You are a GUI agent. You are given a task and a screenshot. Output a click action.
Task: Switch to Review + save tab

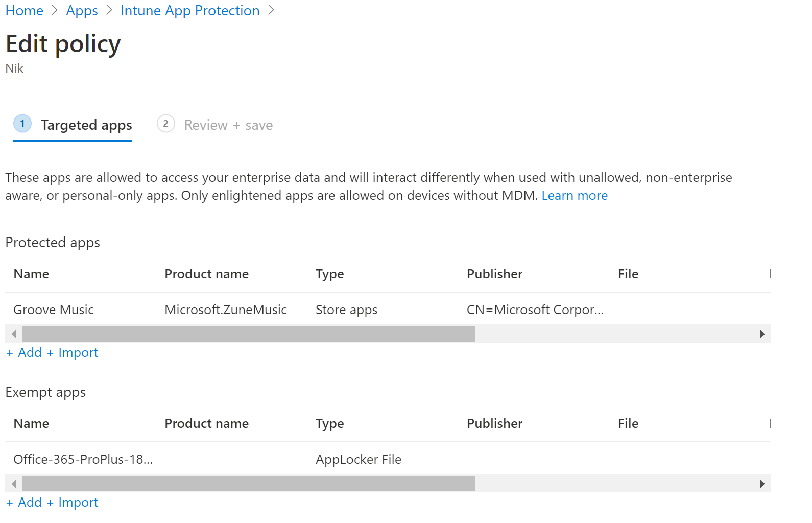coord(228,125)
